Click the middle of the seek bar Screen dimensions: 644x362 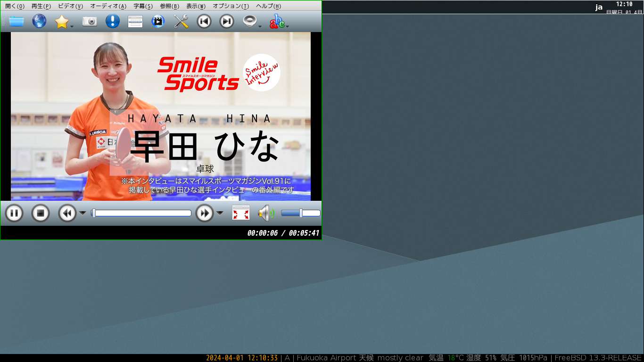(x=141, y=213)
